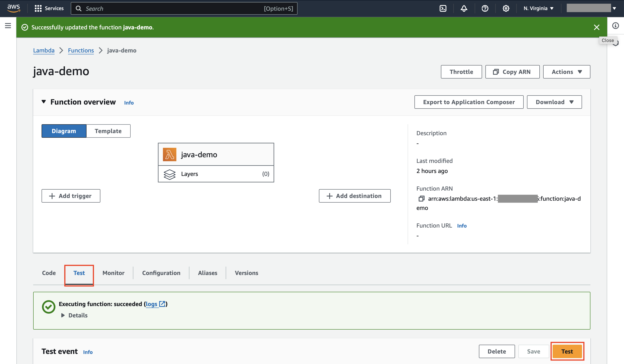The height and width of the screenshot is (364, 624).
Task: Click the AWS home logo
Action: click(14, 8)
